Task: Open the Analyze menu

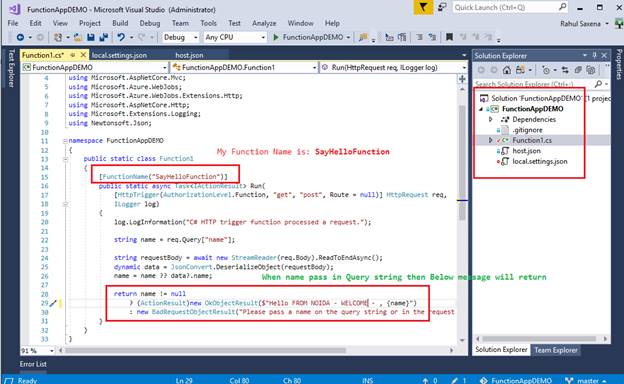Action: tap(263, 23)
